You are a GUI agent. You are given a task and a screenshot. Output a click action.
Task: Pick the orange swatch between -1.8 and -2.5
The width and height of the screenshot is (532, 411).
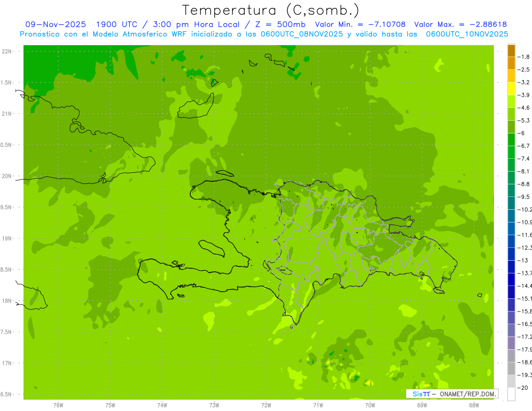[512, 63]
